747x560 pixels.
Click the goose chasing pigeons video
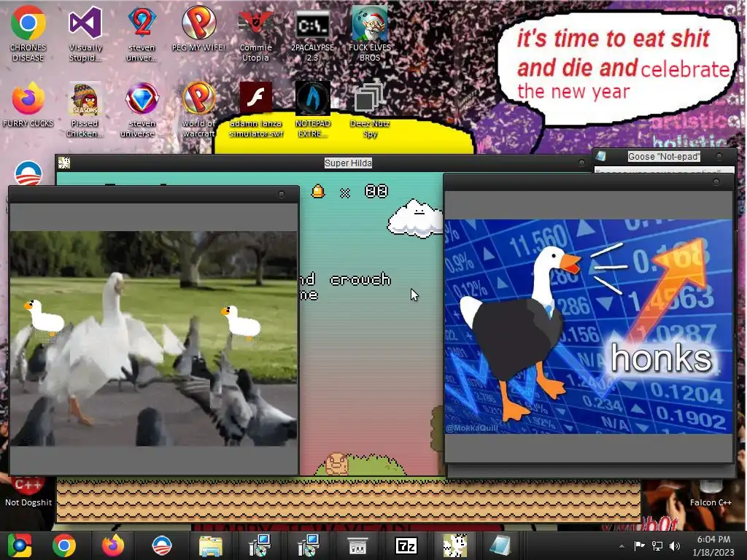(x=153, y=338)
